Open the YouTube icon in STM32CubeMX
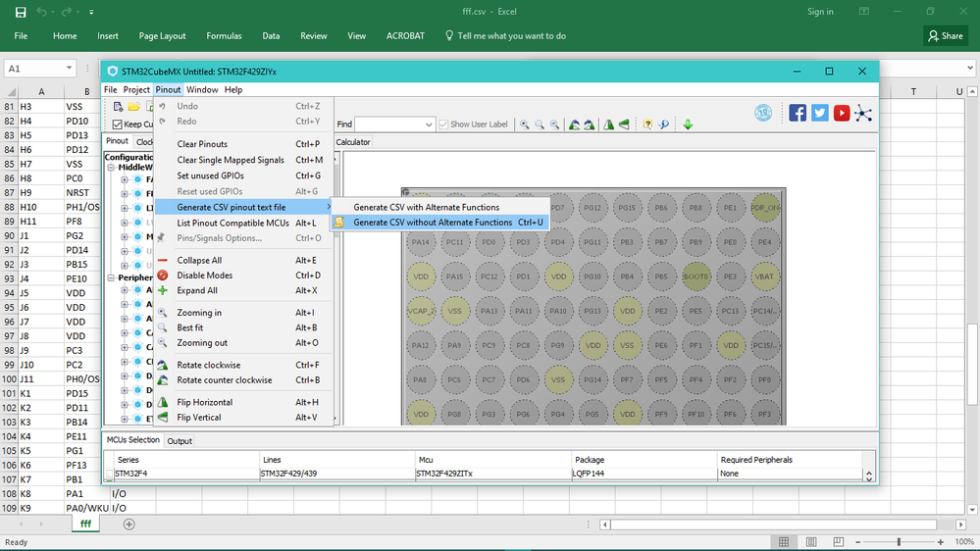Image resolution: width=980 pixels, height=551 pixels. coord(842,113)
